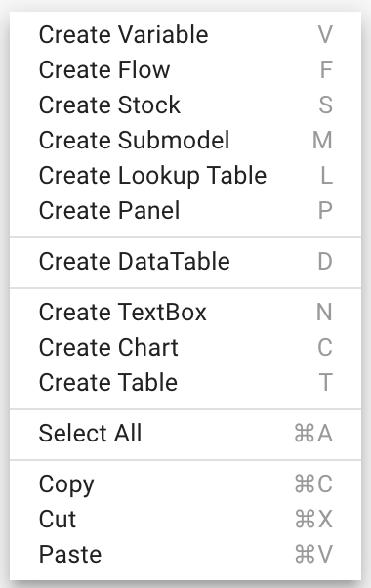371x588 pixels.
Task: Click the ⌘C shortcut label next to Copy
Action: click(x=313, y=484)
